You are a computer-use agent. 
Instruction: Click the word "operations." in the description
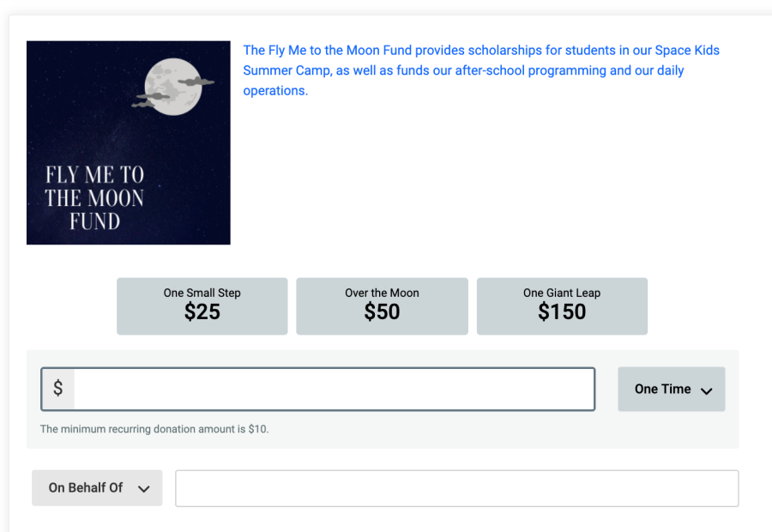click(x=275, y=91)
